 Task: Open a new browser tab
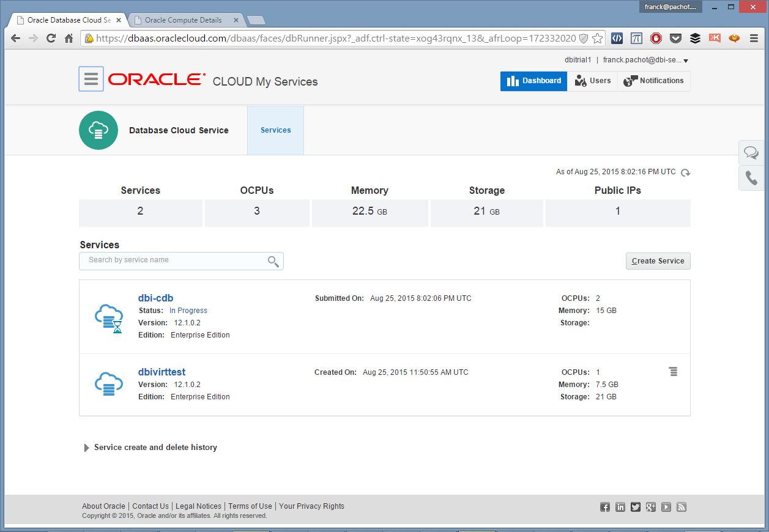(x=256, y=20)
